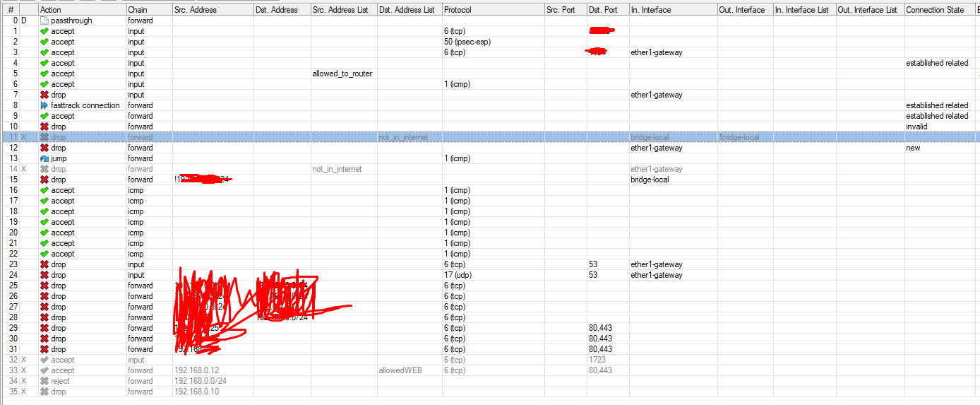Select the 50 (ipsec-esp) protocol cell
The width and height of the screenshot is (980, 405).
pyautogui.click(x=467, y=42)
